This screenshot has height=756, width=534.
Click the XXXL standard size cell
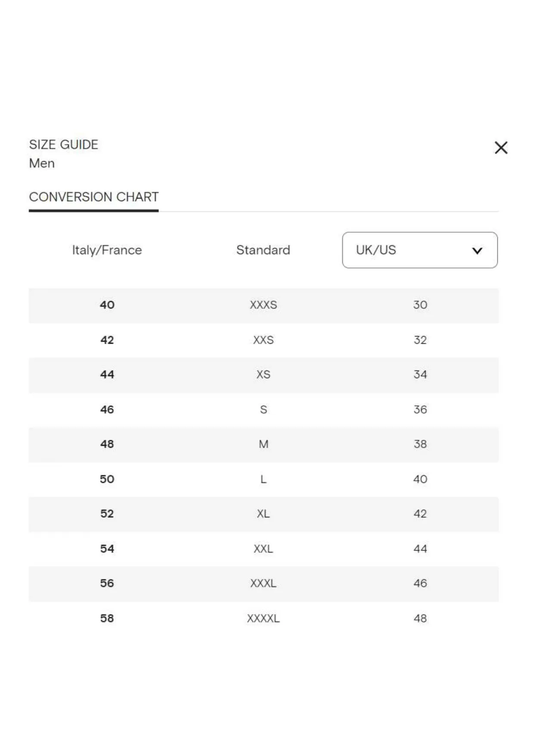pos(263,583)
